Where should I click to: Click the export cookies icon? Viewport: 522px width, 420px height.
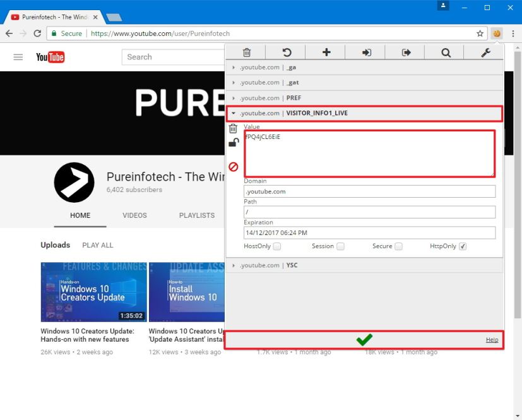(x=406, y=52)
